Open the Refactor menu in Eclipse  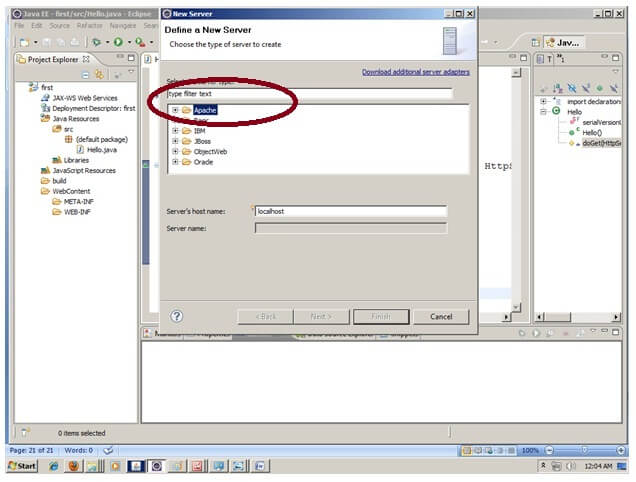tap(89, 26)
